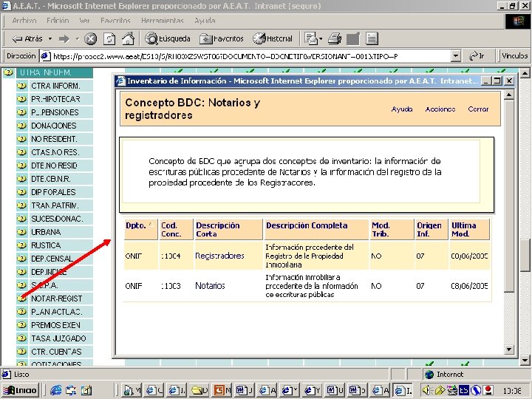Click the icon beside DONACIONES
Viewport: 532px width, 399px height.
pyautogui.click(x=21, y=126)
